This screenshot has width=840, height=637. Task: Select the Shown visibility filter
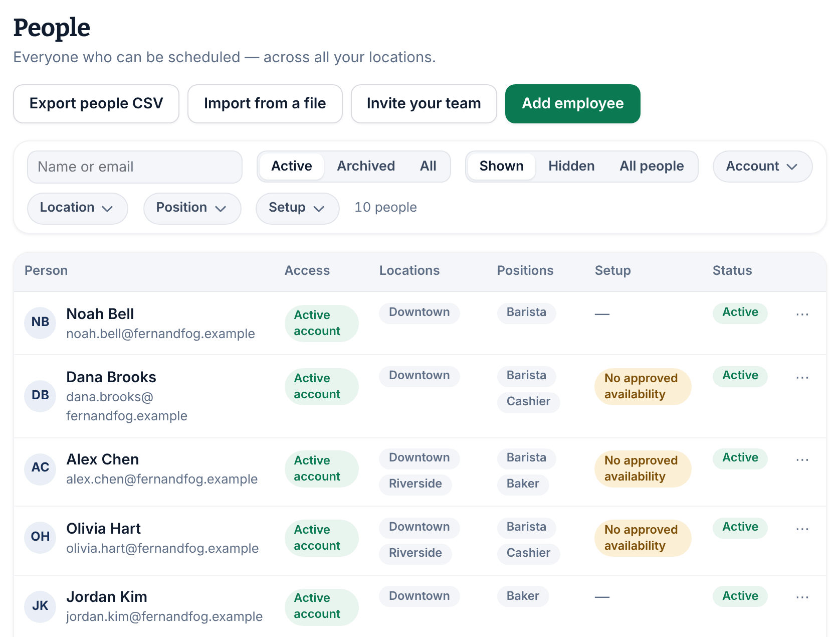coord(501,167)
